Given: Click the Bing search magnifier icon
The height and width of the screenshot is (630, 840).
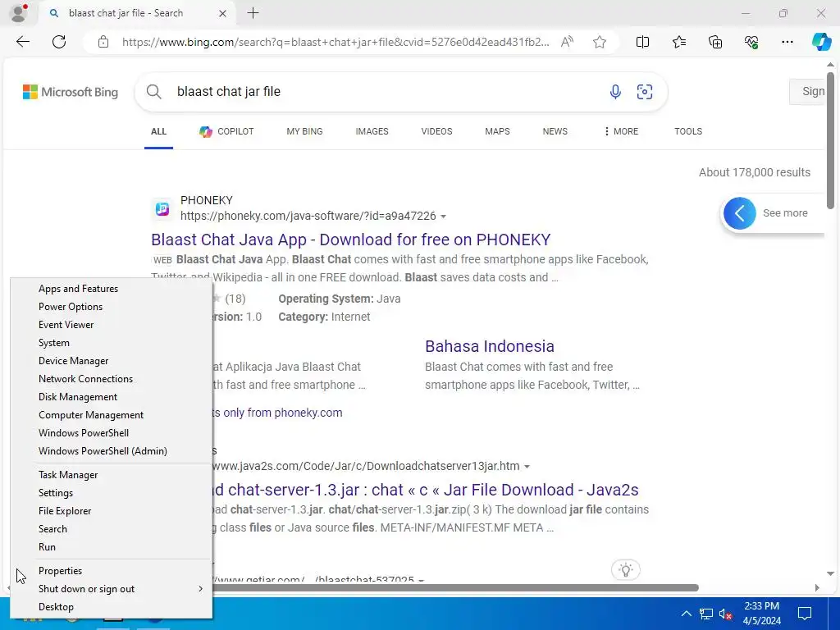Looking at the screenshot, I should pyautogui.click(x=153, y=92).
